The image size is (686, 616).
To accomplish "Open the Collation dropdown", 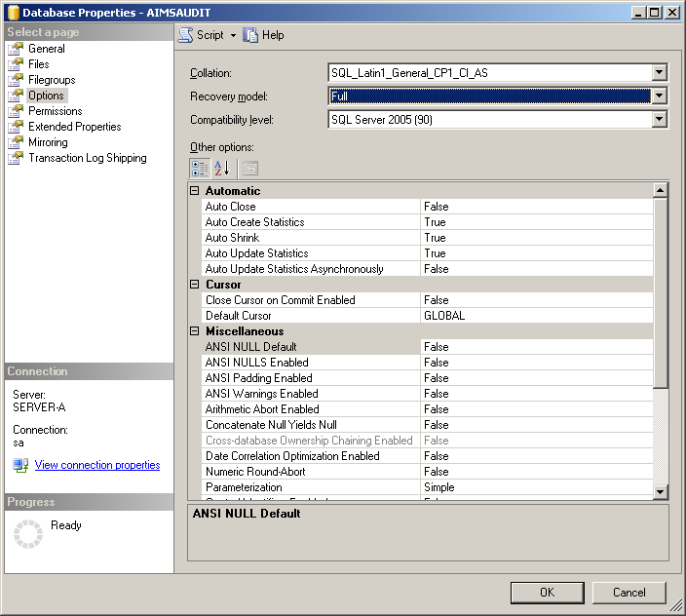I will pos(660,72).
